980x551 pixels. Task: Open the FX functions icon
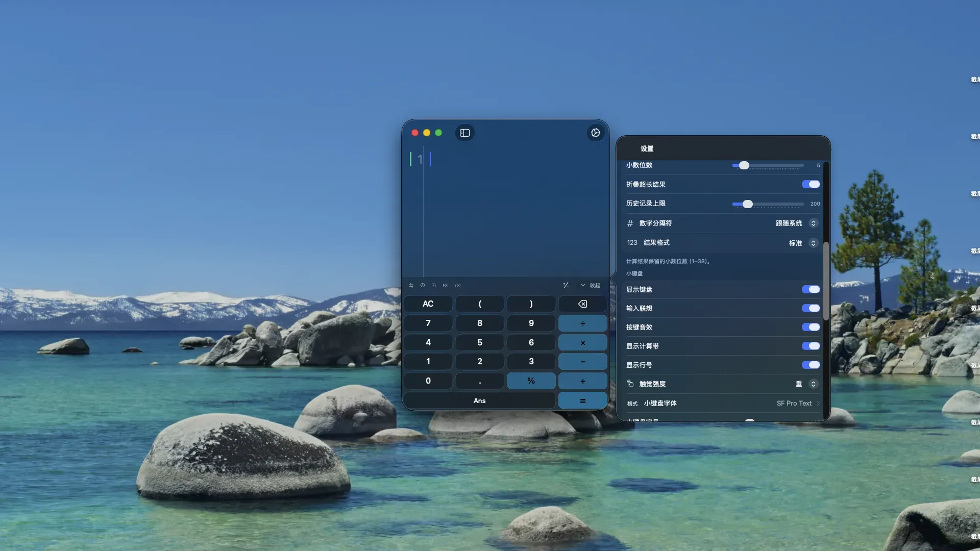[x=445, y=285]
